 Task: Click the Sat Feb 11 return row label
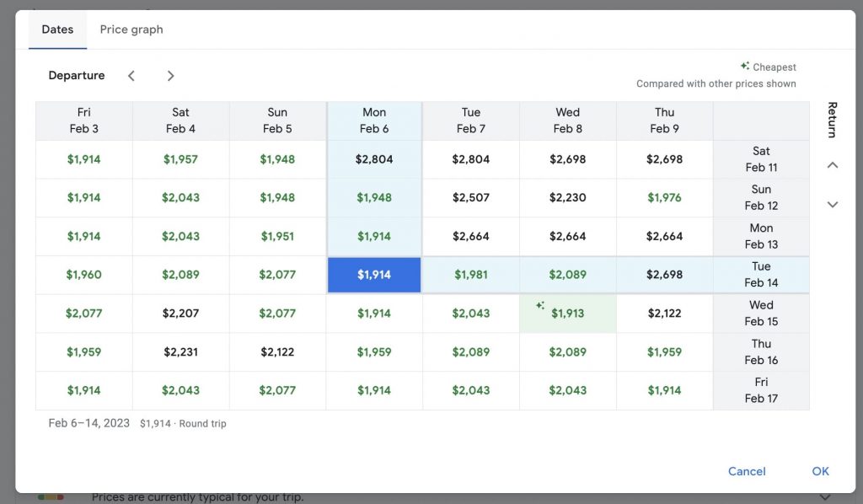(x=761, y=159)
